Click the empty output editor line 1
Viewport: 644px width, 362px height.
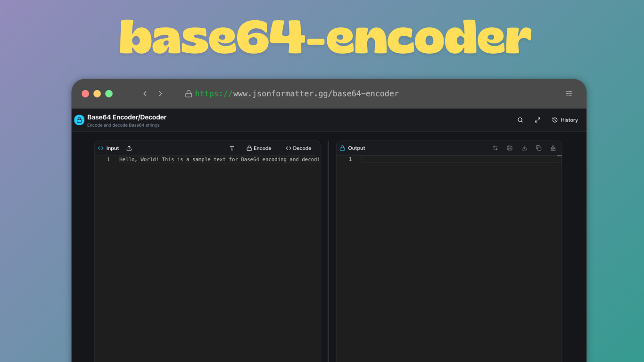coord(461,159)
